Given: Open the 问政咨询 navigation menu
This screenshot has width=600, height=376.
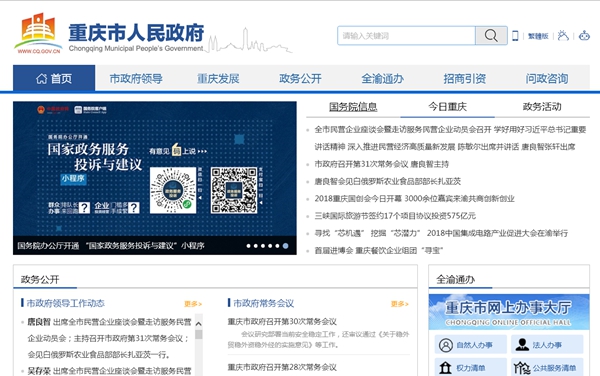Looking at the screenshot, I should pyautogui.click(x=546, y=78).
